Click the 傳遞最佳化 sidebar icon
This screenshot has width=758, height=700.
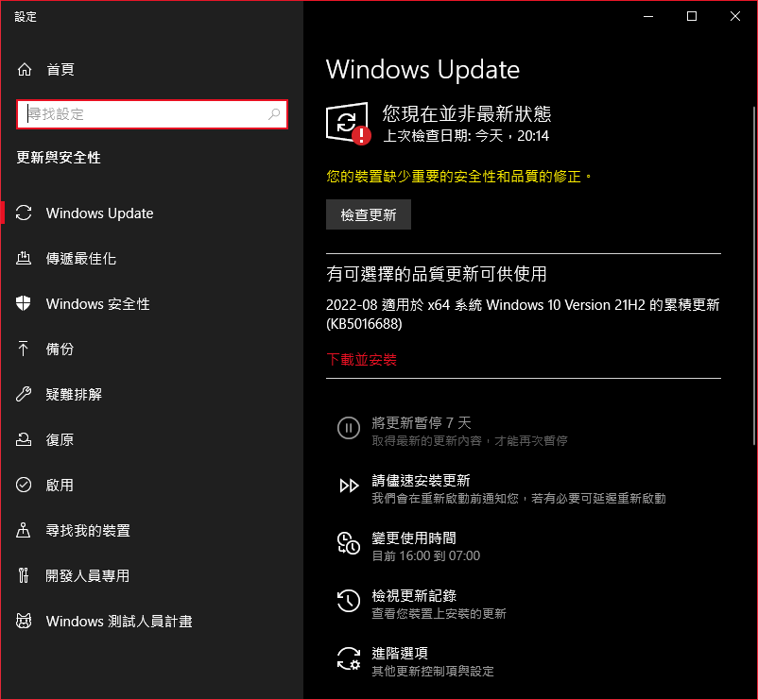pos(24,259)
